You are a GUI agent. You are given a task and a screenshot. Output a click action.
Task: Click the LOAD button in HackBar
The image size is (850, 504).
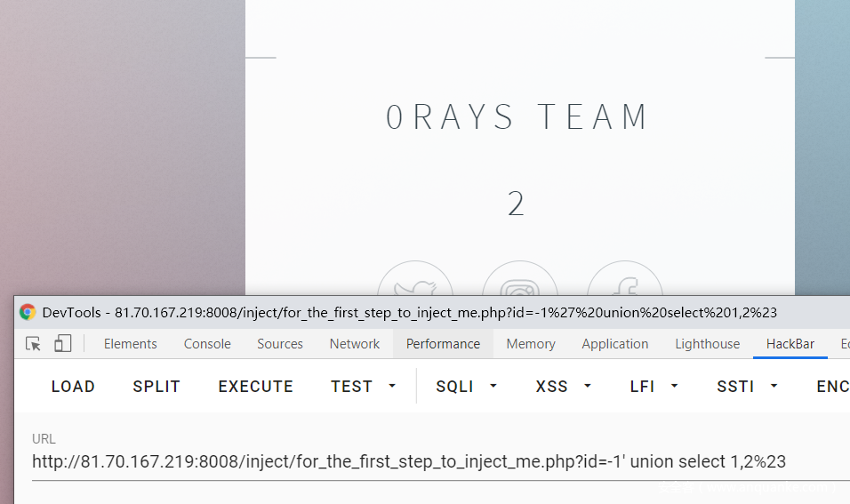tap(73, 387)
